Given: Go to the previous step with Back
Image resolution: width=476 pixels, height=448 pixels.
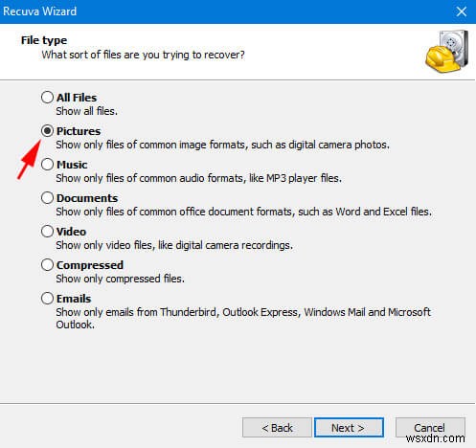Looking at the screenshot, I should [x=277, y=428].
